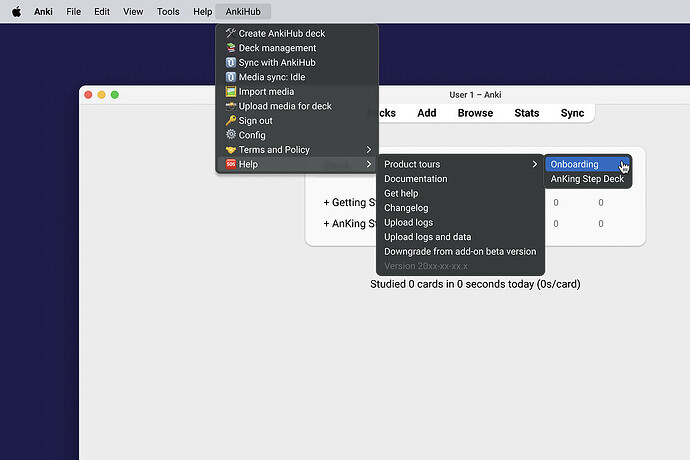This screenshot has width=690, height=460.
Task: Click the AnkiHub icon beside Sync with AnkiHub
Action: (x=231, y=62)
